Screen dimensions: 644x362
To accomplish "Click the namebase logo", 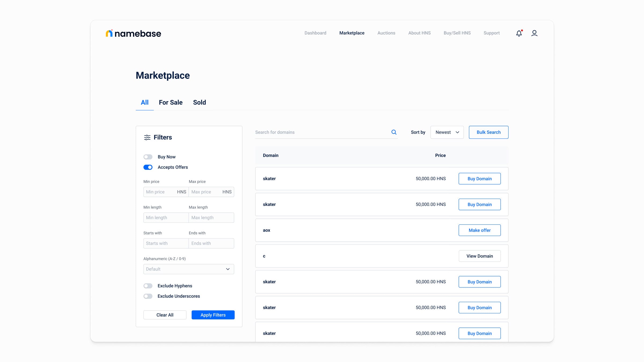I will point(133,33).
